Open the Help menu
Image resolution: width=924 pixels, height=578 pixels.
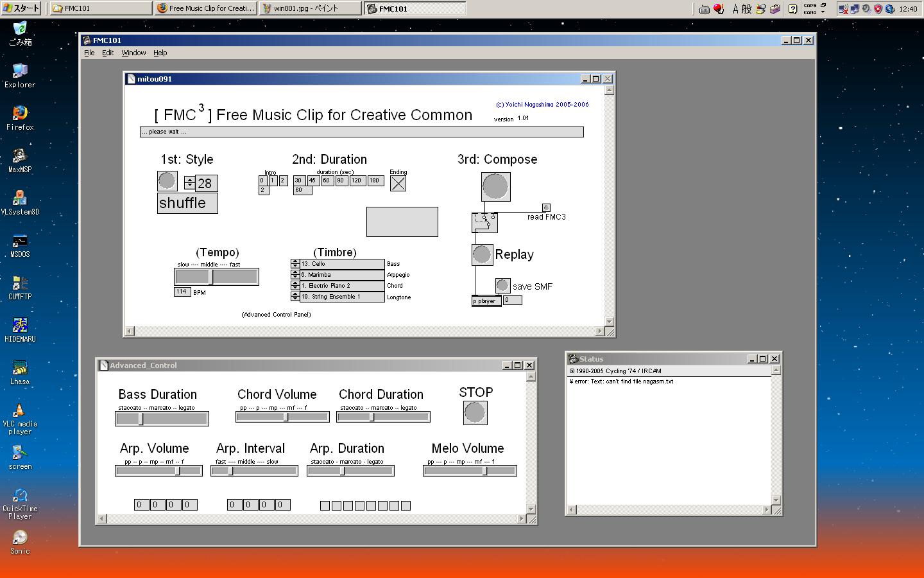[160, 53]
